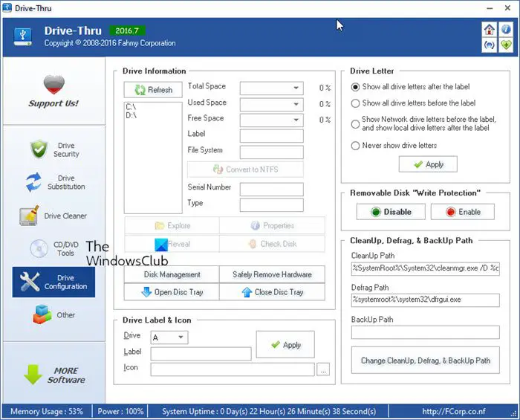Click the Properties button
The image size is (520, 420).
[272, 226]
